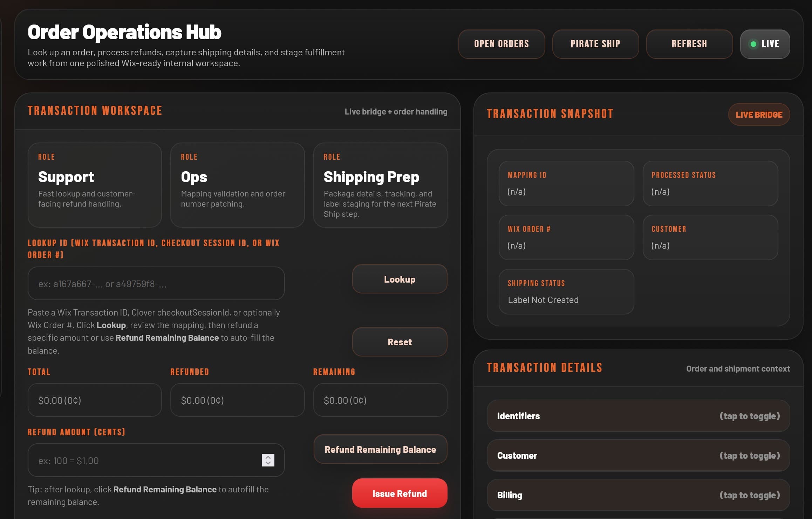This screenshot has width=812, height=519.
Task: Click the LIVE status indicator
Action: [x=765, y=44]
